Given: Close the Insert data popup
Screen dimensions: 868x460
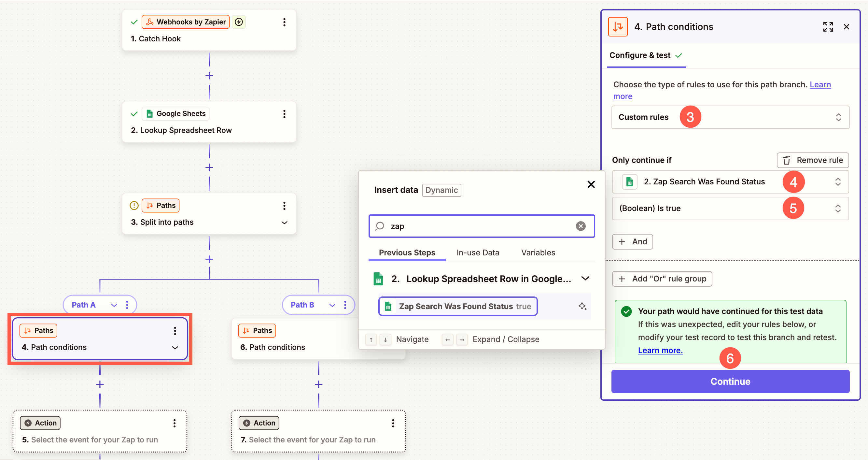Looking at the screenshot, I should [591, 184].
